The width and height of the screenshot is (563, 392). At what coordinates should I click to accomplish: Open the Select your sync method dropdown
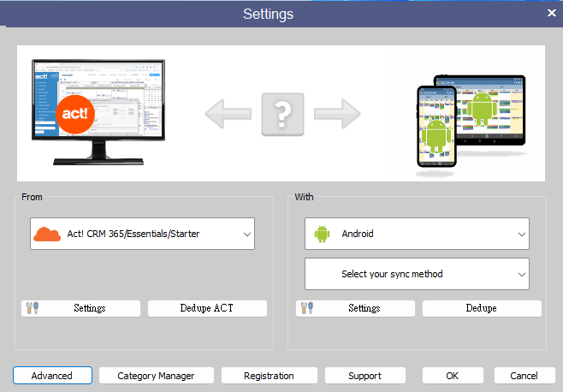pos(417,274)
